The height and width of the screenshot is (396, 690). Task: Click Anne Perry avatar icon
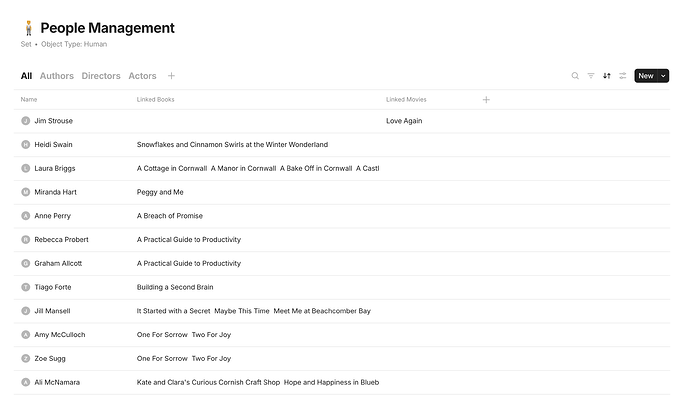(26, 216)
